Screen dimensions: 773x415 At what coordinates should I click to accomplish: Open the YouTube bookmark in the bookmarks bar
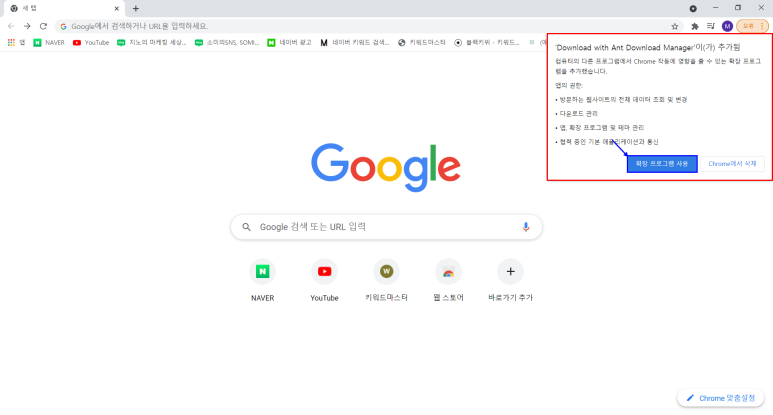pyautogui.click(x=91, y=43)
